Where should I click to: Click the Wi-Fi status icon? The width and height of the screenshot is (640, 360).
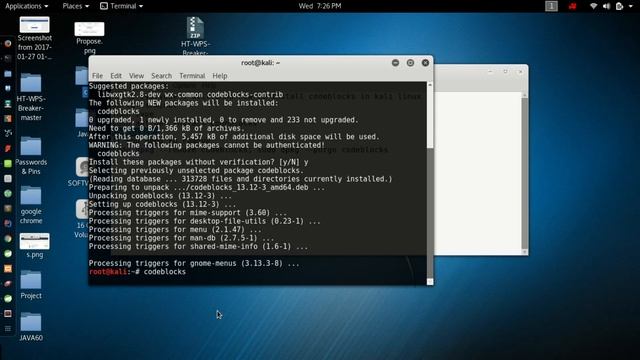594,6
